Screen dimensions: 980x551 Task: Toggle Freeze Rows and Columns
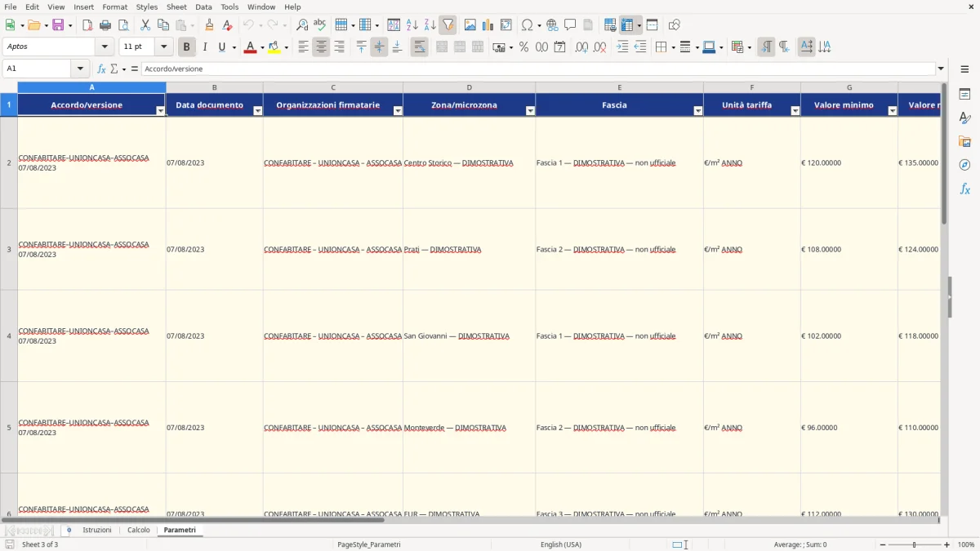click(x=627, y=25)
